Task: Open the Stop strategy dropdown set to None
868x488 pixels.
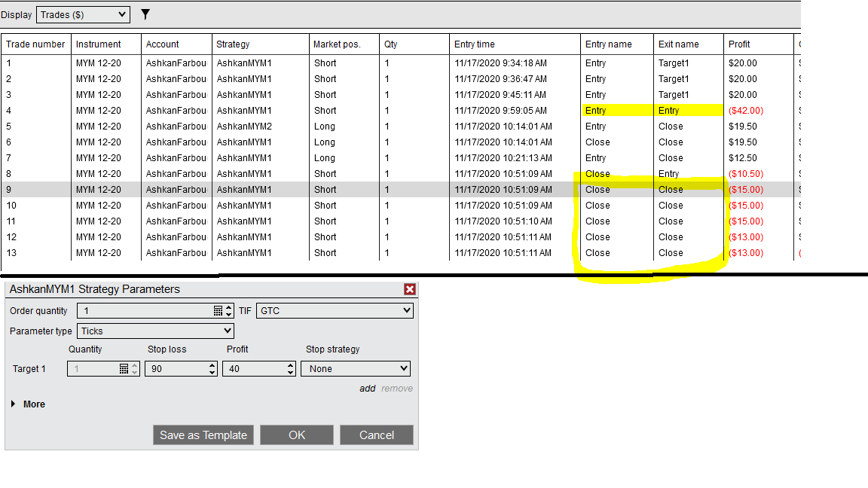Action: 355,368
